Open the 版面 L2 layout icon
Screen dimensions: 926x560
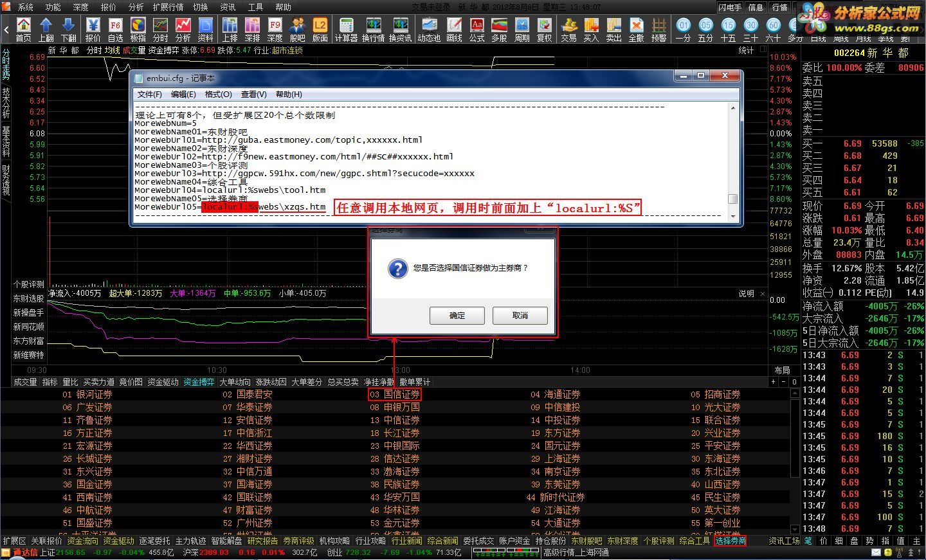tap(320, 30)
